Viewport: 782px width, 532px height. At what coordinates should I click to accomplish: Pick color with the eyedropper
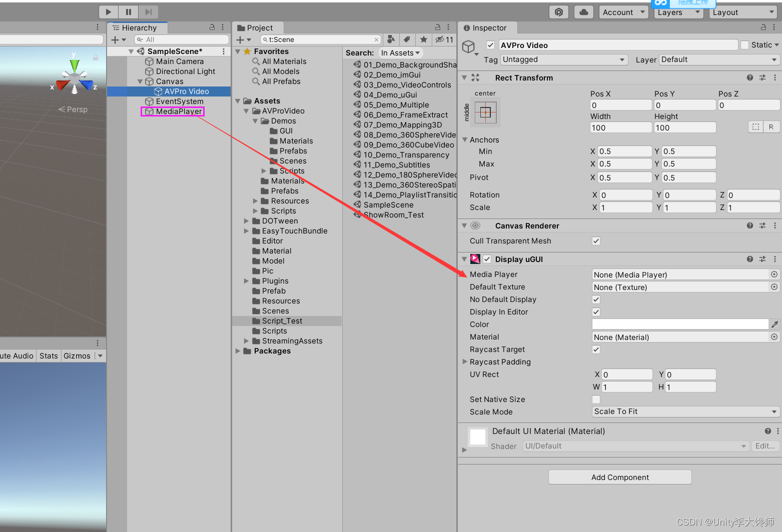pyautogui.click(x=774, y=324)
